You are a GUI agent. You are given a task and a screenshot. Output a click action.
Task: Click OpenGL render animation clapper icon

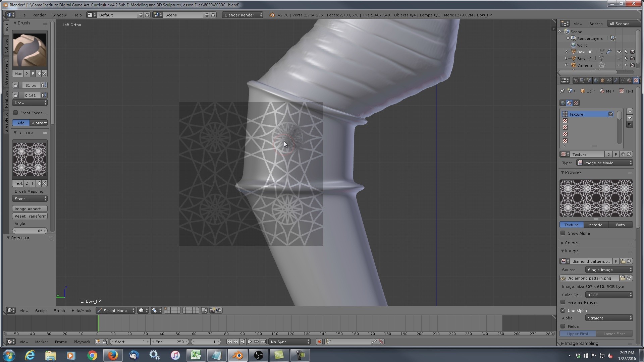[x=219, y=311]
